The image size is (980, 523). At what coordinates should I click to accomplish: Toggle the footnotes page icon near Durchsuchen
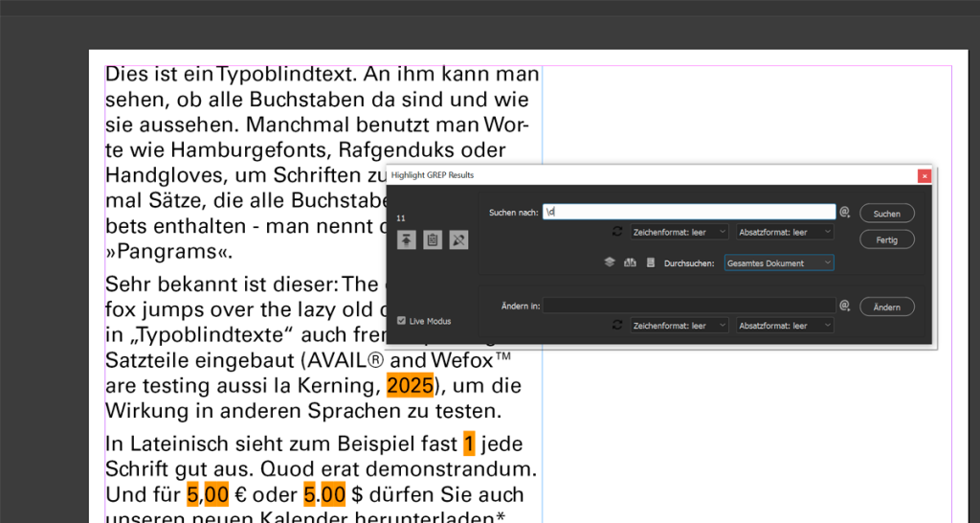pos(651,262)
